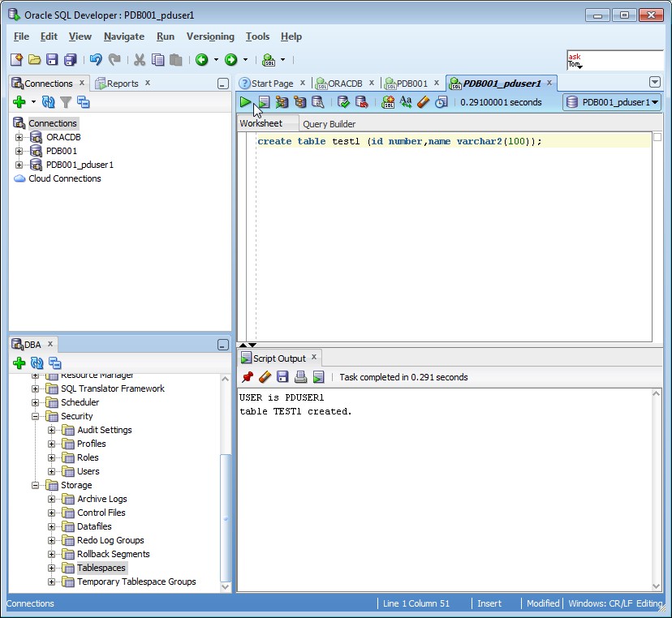The image size is (672, 618).
Task: Open the SQL History
Action: (442, 102)
